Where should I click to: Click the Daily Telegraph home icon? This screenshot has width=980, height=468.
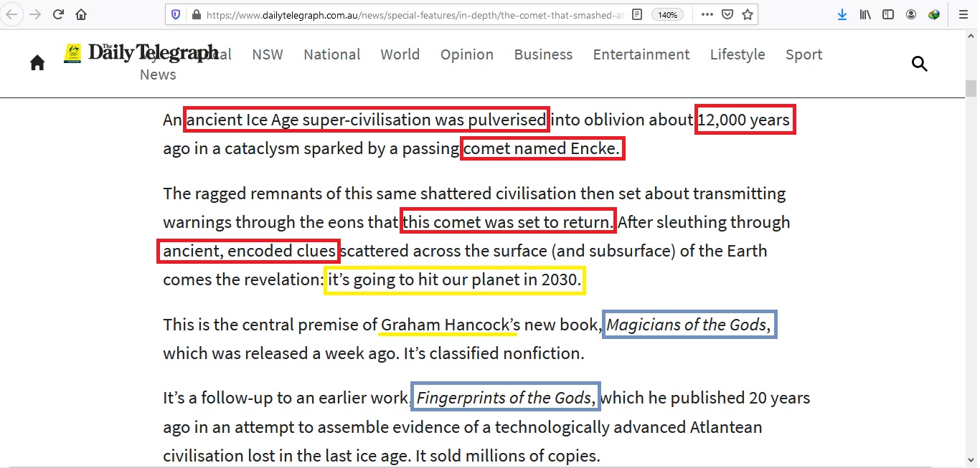tap(37, 63)
